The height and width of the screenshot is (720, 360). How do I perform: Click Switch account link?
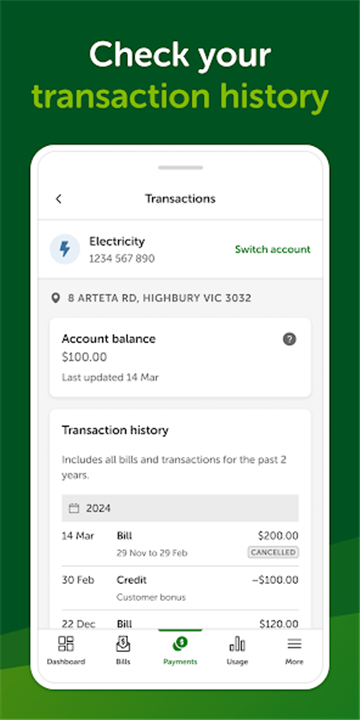[273, 249]
